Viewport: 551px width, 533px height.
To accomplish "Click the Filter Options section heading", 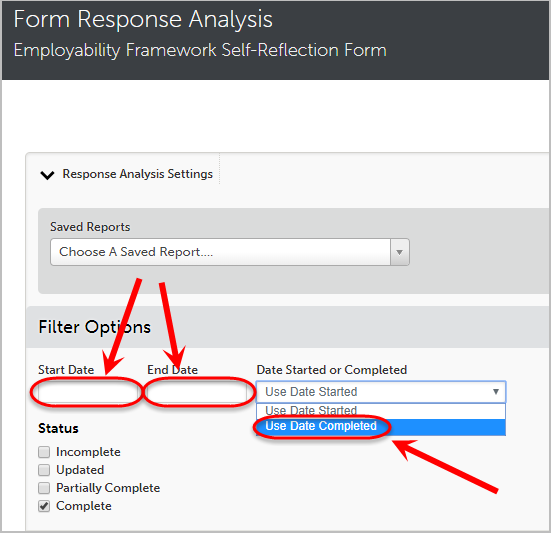I will pyautogui.click(x=95, y=327).
